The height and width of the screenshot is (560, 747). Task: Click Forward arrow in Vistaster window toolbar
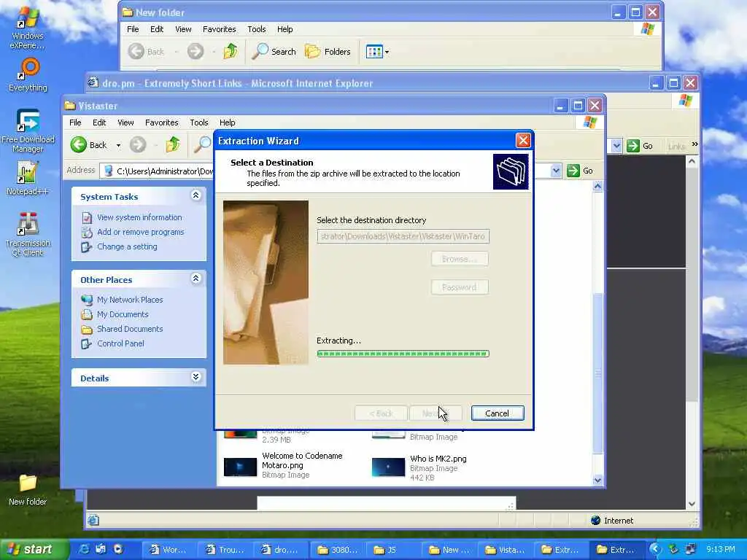click(138, 145)
